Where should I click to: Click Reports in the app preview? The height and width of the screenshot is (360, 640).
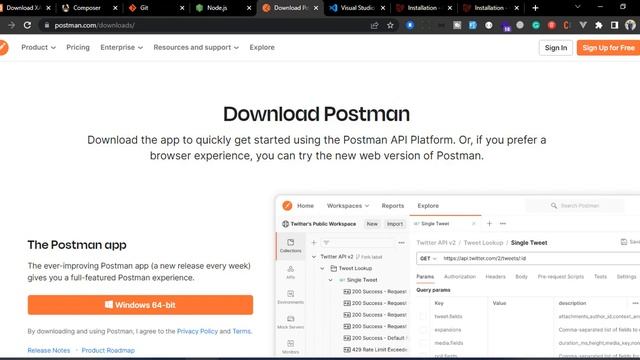pos(393,206)
